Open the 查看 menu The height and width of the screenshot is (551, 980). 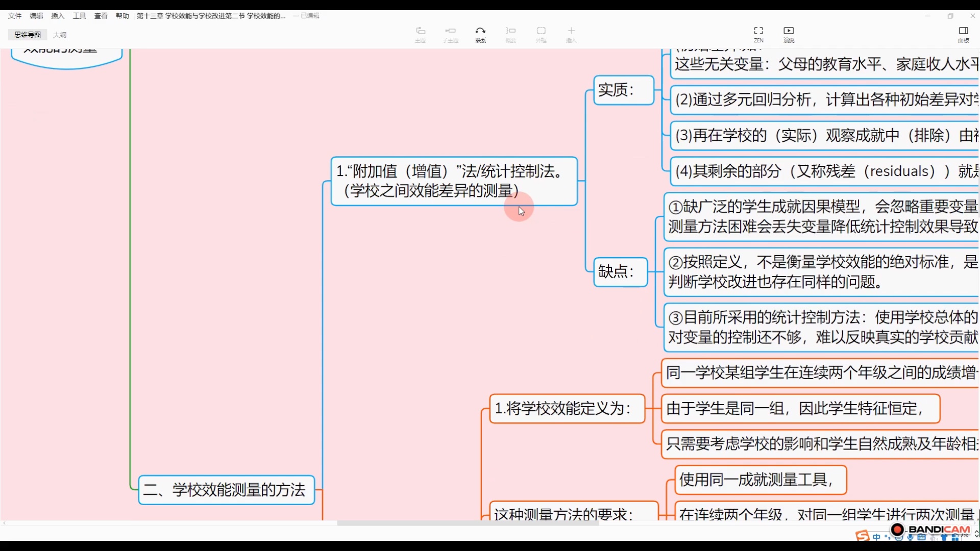[101, 16]
